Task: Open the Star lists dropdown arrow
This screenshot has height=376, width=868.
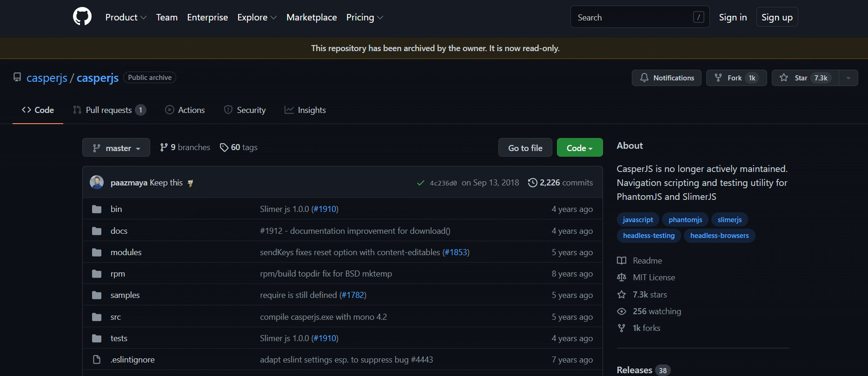Action: (848, 78)
